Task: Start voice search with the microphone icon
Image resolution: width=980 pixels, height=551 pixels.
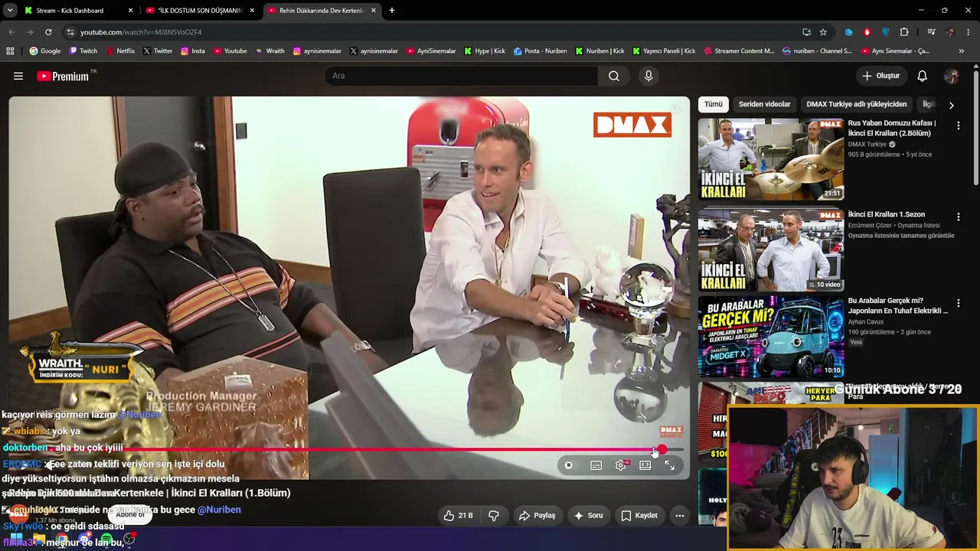Action: click(648, 76)
